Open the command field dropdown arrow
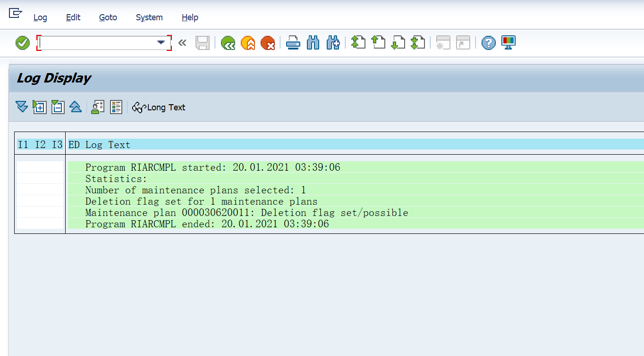This screenshot has width=644, height=356. [x=161, y=43]
